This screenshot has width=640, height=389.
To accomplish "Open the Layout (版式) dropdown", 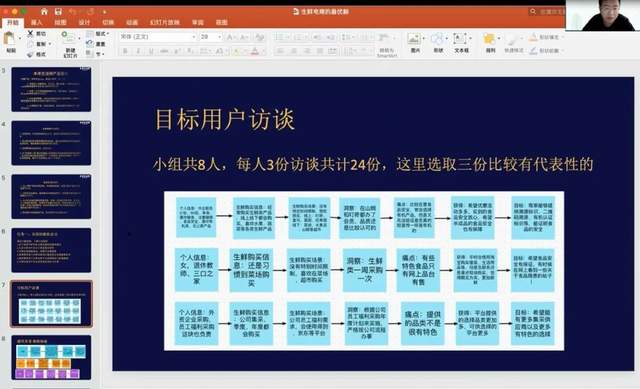I will [x=98, y=33].
